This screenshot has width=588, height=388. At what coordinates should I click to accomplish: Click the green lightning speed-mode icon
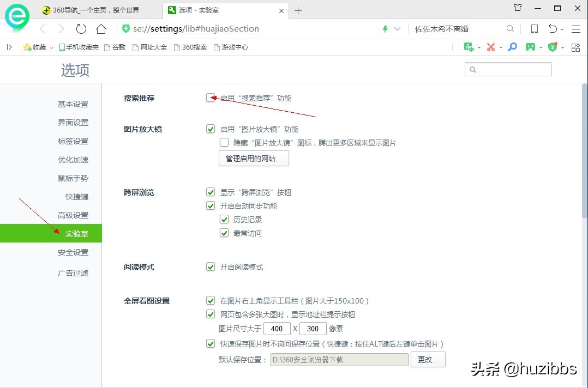[x=385, y=28]
